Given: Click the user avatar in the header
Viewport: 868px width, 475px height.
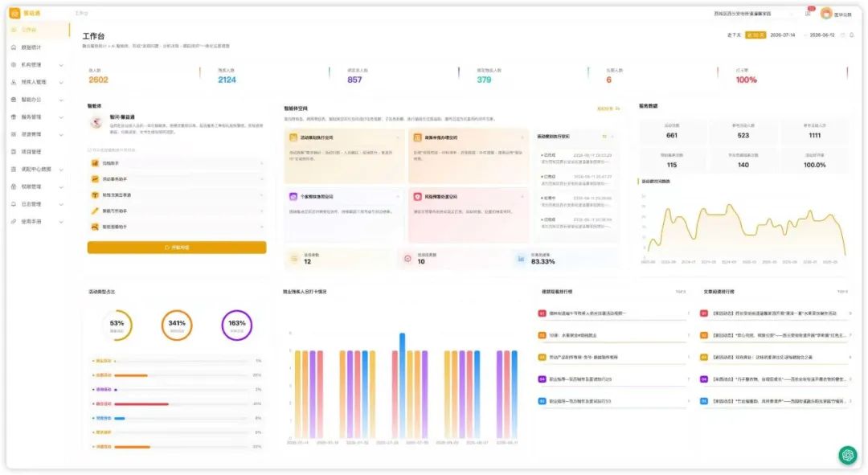Looking at the screenshot, I should coord(826,14).
